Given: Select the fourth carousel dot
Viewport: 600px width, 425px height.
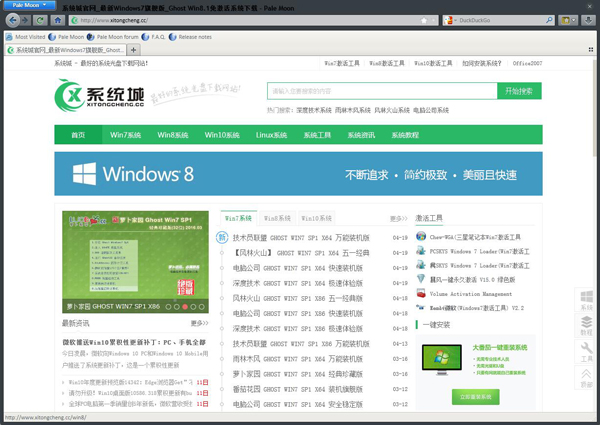Looking at the screenshot, I should tap(193, 306).
